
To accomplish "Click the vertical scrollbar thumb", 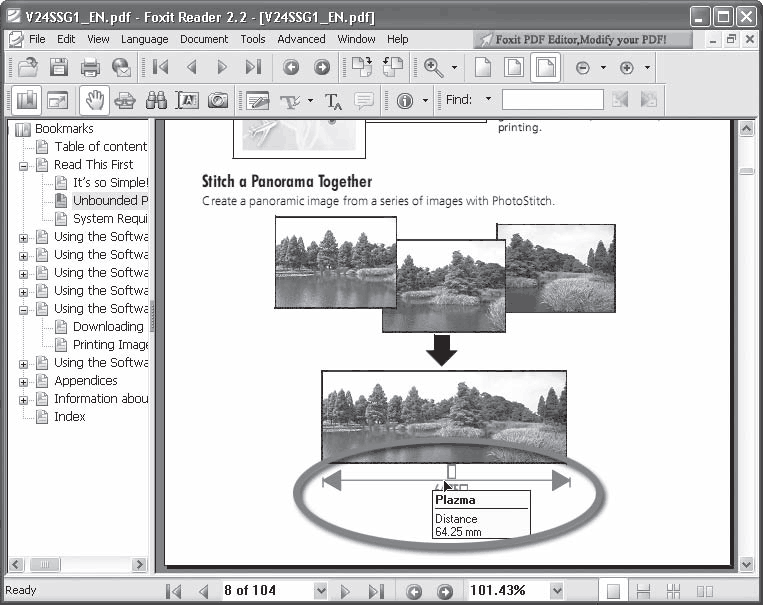I will [x=746, y=171].
